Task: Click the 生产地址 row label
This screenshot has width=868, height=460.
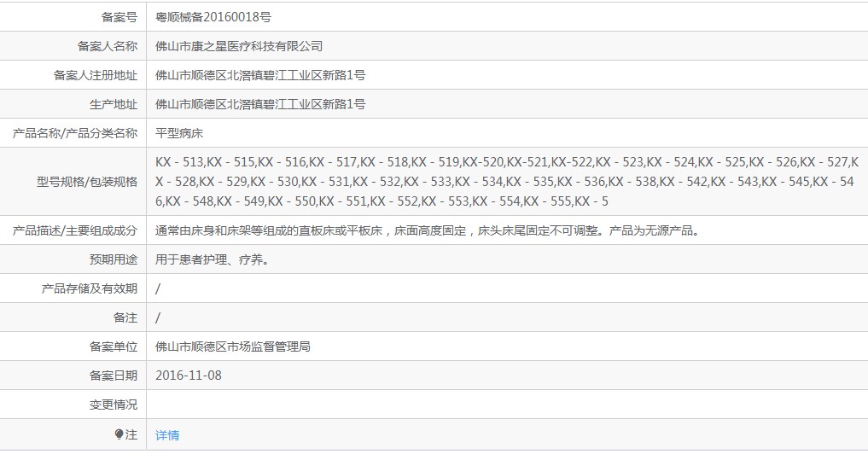Action: click(114, 104)
